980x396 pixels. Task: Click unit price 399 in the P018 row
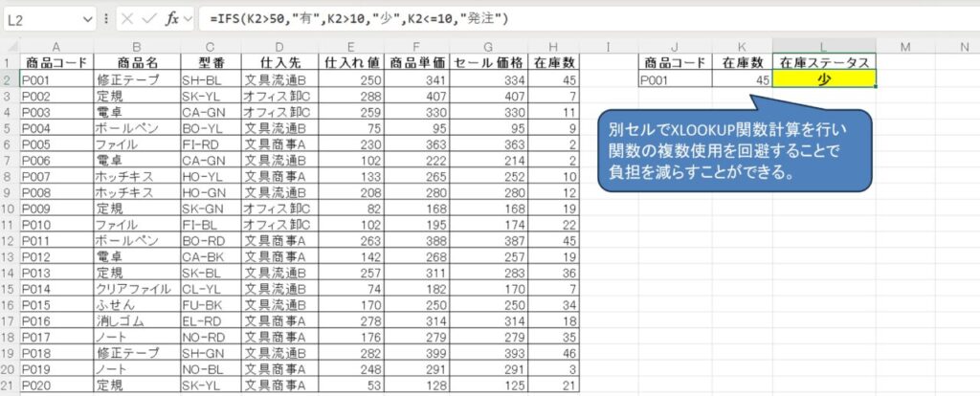coord(417,353)
